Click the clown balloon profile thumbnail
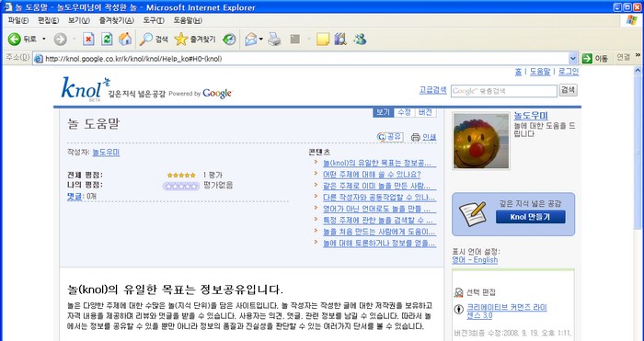644x341 pixels. (481, 142)
